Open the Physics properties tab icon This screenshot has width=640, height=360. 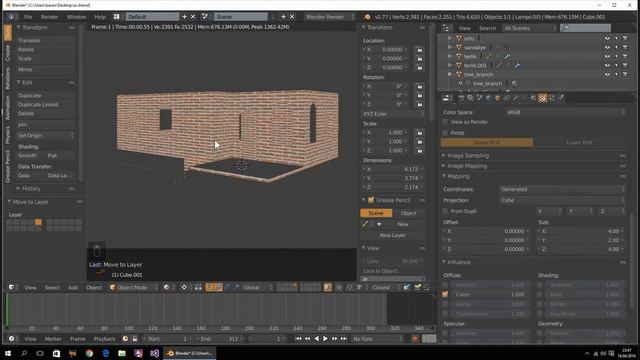561,98
